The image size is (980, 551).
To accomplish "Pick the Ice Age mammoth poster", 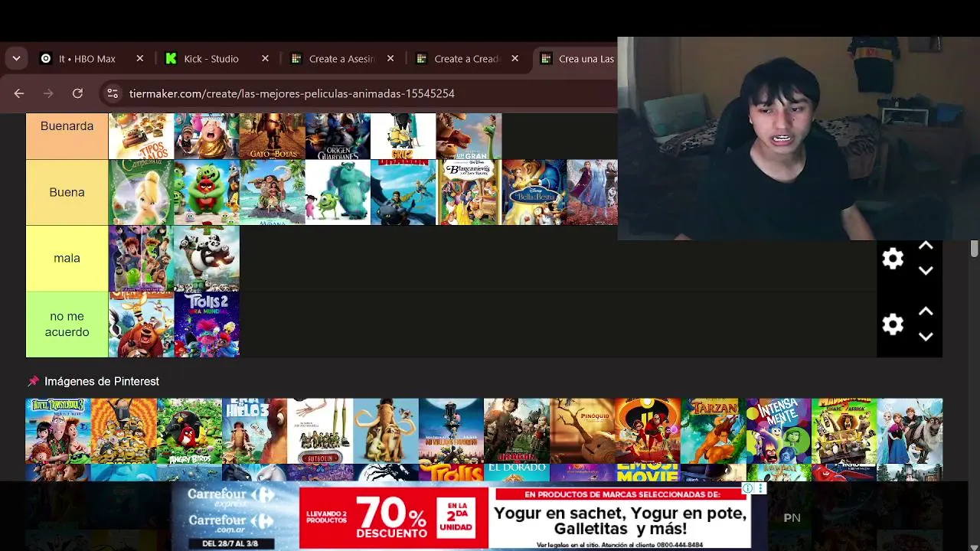I will coord(386,431).
